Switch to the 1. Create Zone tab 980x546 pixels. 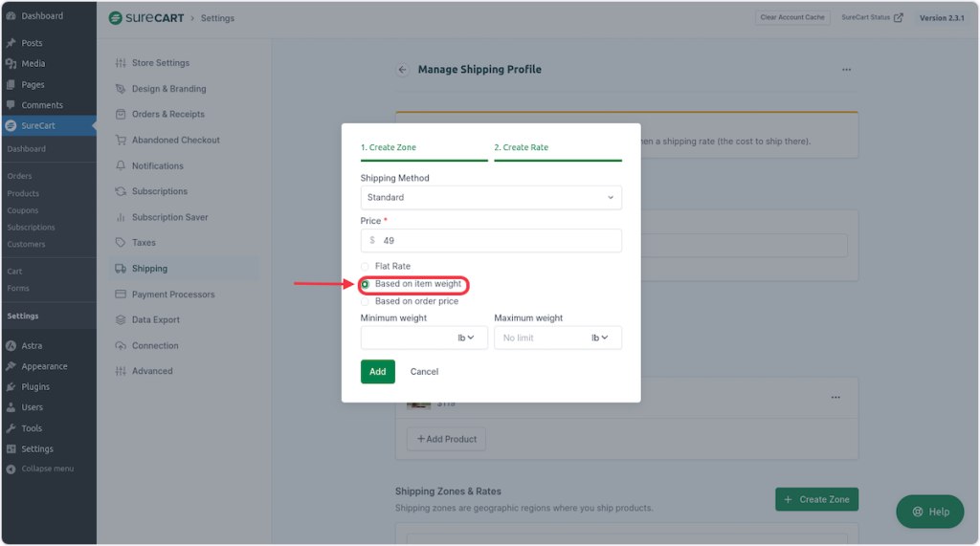click(x=389, y=148)
